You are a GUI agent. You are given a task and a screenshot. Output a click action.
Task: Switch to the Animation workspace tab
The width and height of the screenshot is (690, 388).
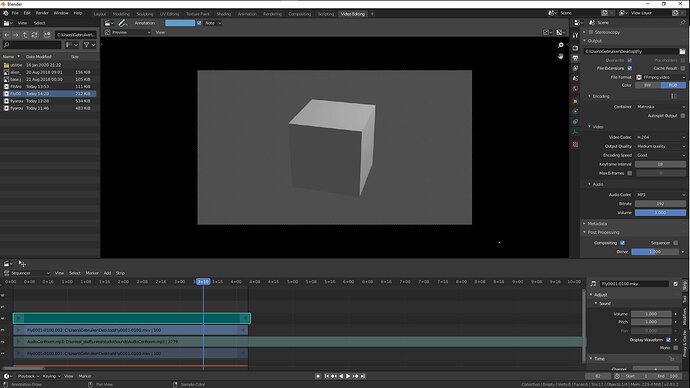click(x=247, y=14)
